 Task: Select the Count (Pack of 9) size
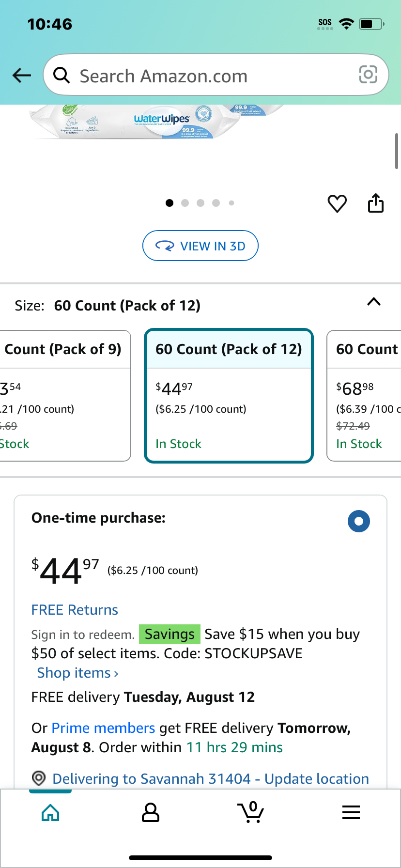click(x=65, y=396)
